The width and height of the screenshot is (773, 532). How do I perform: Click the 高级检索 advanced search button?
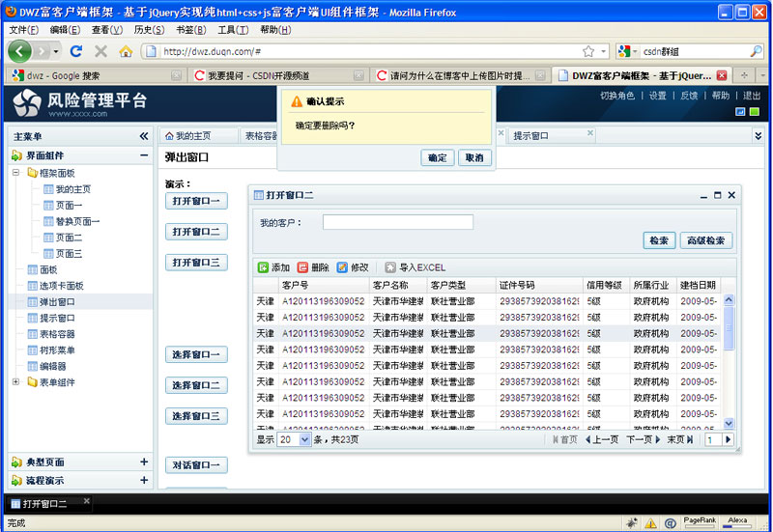(x=706, y=240)
